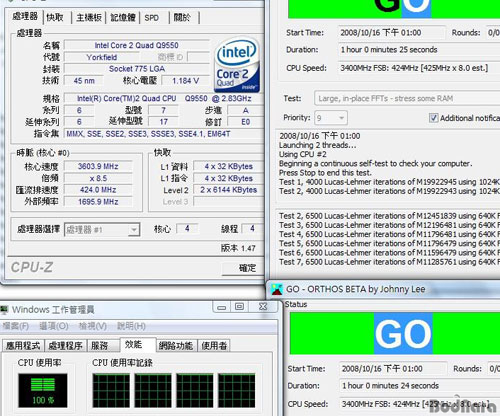Open the 關於 tab in CPU-Z
Image resolution: width=500 pixels, height=416 pixels.
tap(182, 17)
